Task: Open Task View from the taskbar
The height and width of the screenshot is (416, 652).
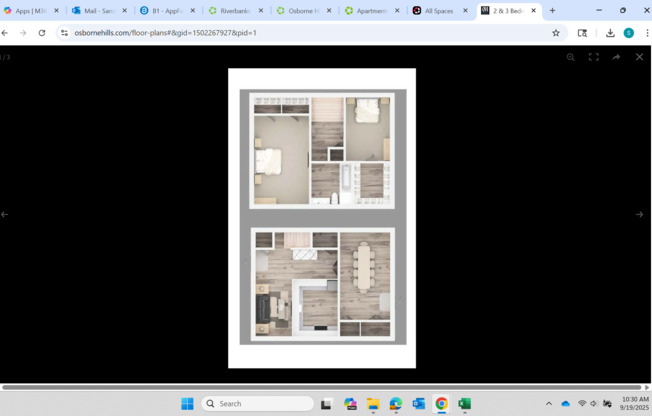Action: [x=326, y=404]
